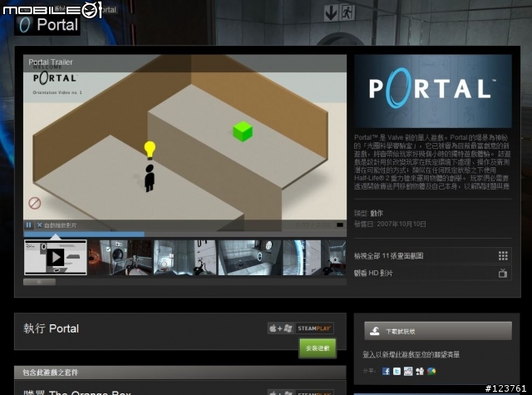Click the thumbnail strip scrollbar handle
Image resolution: width=532 pixels, height=395 pixels.
(x=39, y=282)
